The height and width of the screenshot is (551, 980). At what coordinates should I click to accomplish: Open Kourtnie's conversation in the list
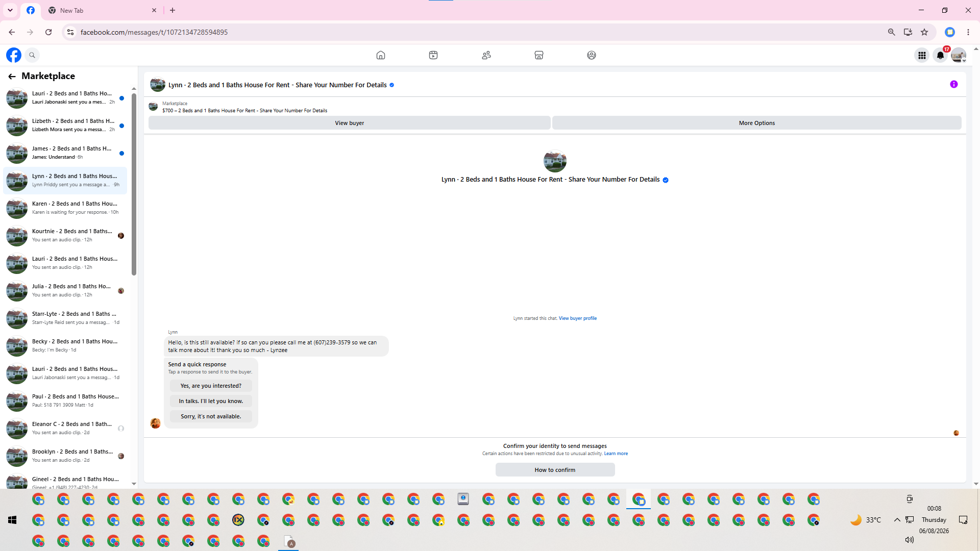click(x=65, y=236)
